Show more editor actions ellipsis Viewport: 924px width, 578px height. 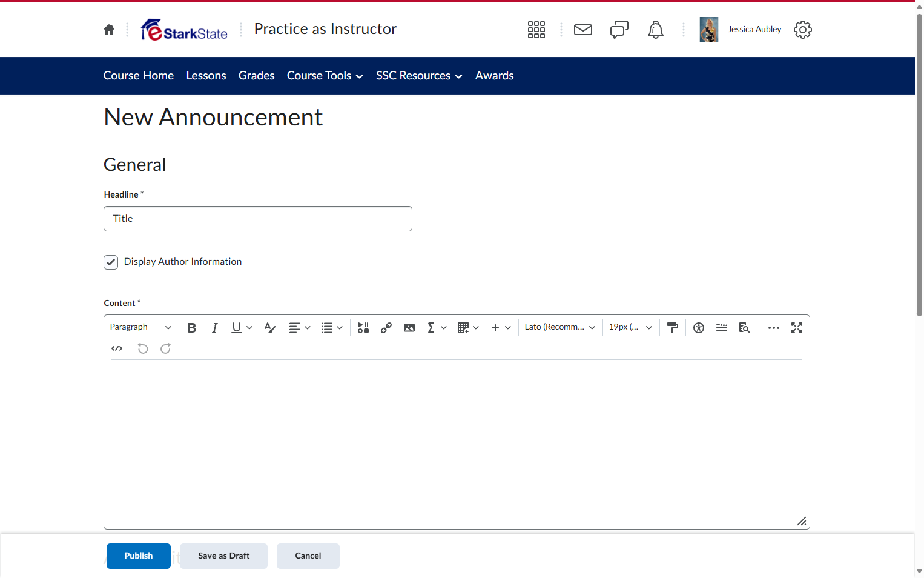point(774,328)
